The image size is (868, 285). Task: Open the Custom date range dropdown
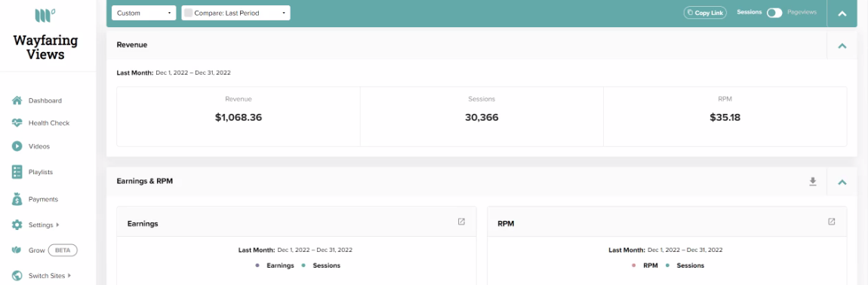144,13
